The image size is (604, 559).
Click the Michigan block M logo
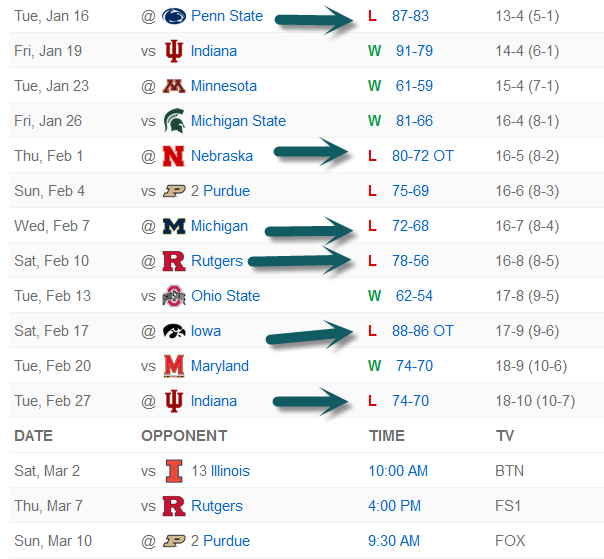tap(175, 226)
